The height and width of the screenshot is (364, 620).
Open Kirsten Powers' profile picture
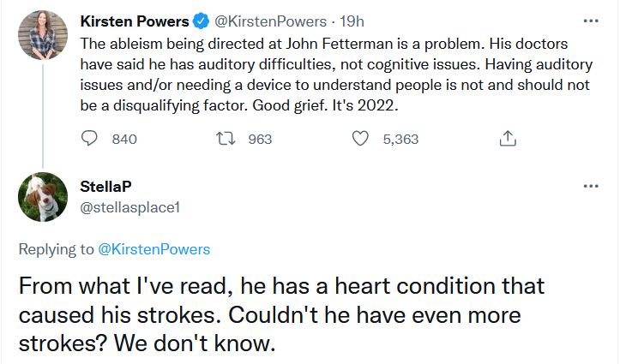pyautogui.click(x=41, y=36)
